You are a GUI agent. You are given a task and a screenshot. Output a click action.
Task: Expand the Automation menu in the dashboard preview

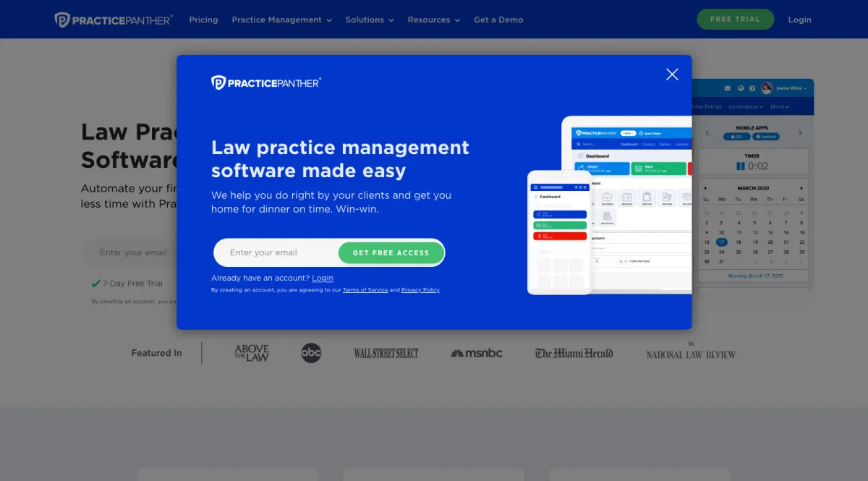[745, 106]
